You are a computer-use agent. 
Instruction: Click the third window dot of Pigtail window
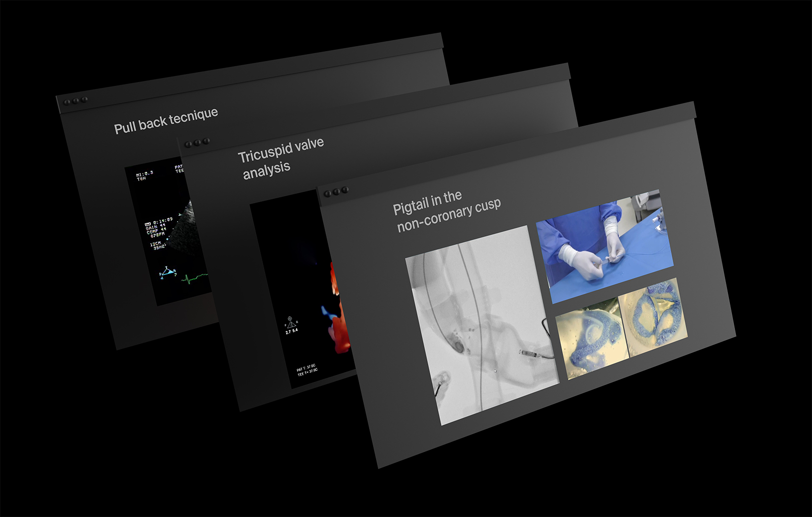tap(345, 189)
